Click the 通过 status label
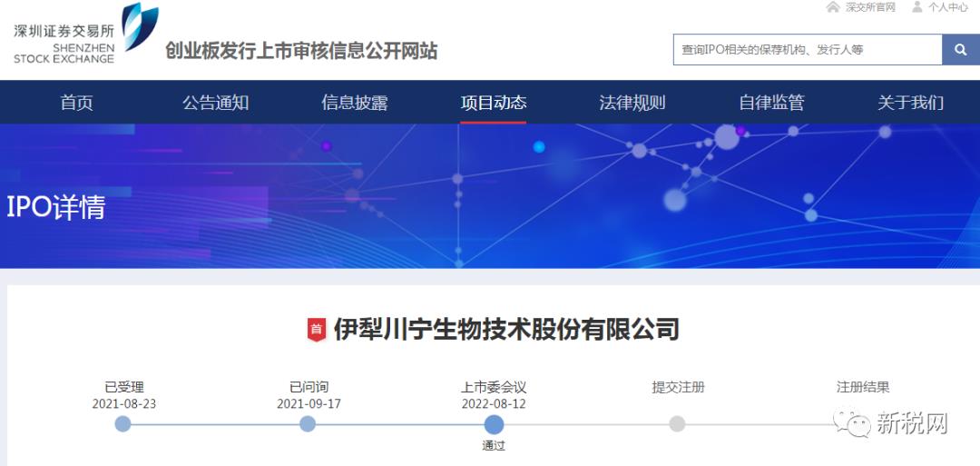The image size is (980, 466). pyautogui.click(x=494, y=446)
